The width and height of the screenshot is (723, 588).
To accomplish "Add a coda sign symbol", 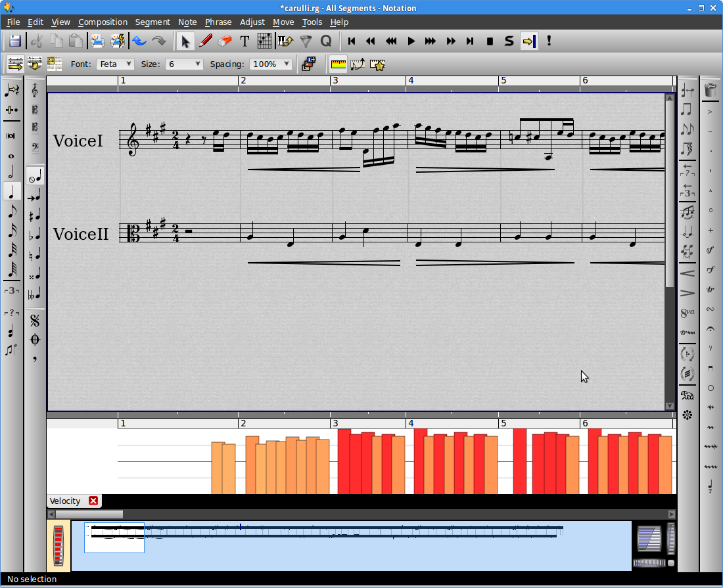I will click(x=35, y=340).
